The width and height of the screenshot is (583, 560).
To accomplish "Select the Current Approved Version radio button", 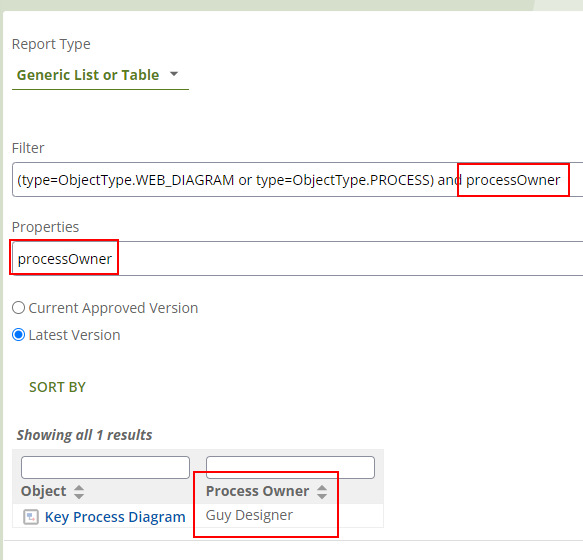I will [19, 308].
